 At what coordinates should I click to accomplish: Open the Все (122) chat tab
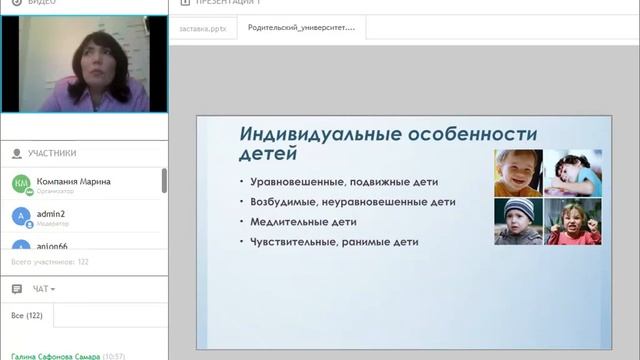coord(27,316)
